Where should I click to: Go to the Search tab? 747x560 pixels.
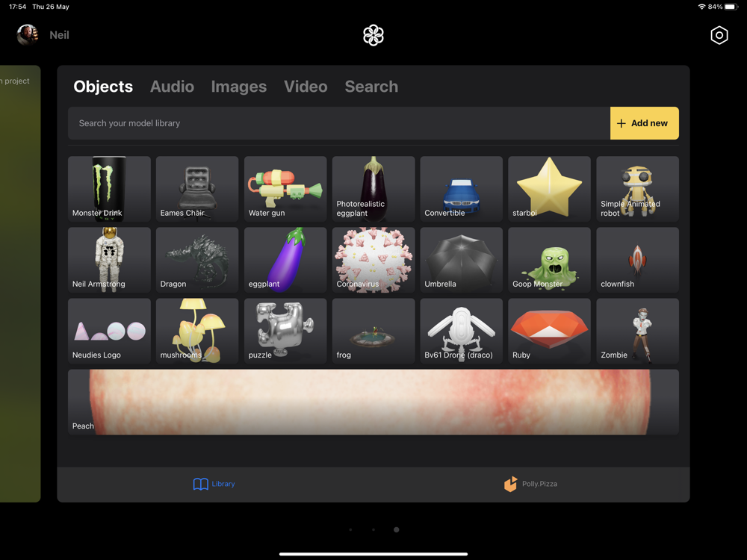tap(371, 87)
